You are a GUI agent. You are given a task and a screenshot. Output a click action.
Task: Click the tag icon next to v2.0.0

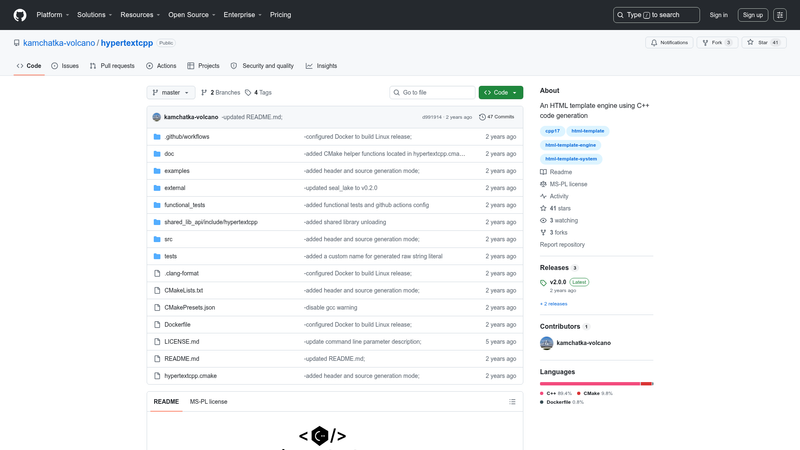[x=543, y=283]
